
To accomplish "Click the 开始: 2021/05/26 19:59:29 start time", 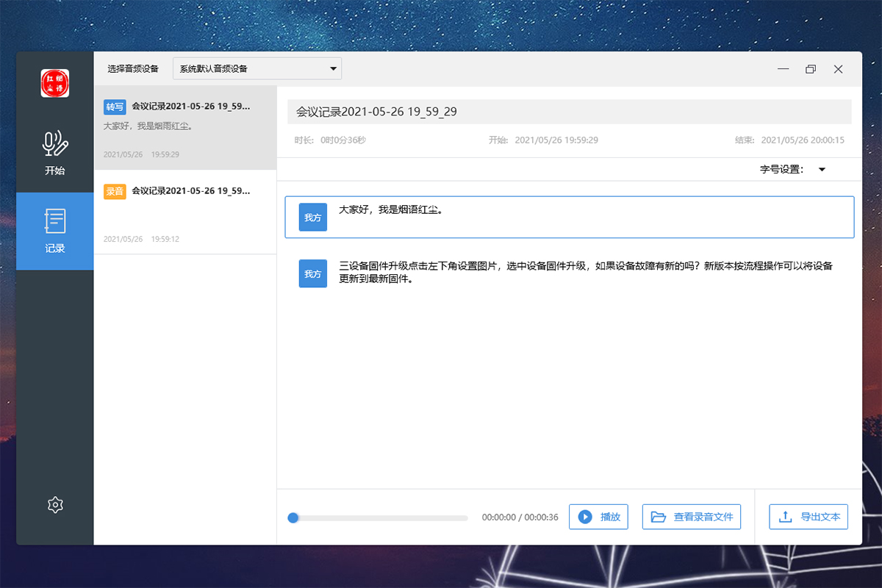I will pyautogui.click(x=543, y=140).
